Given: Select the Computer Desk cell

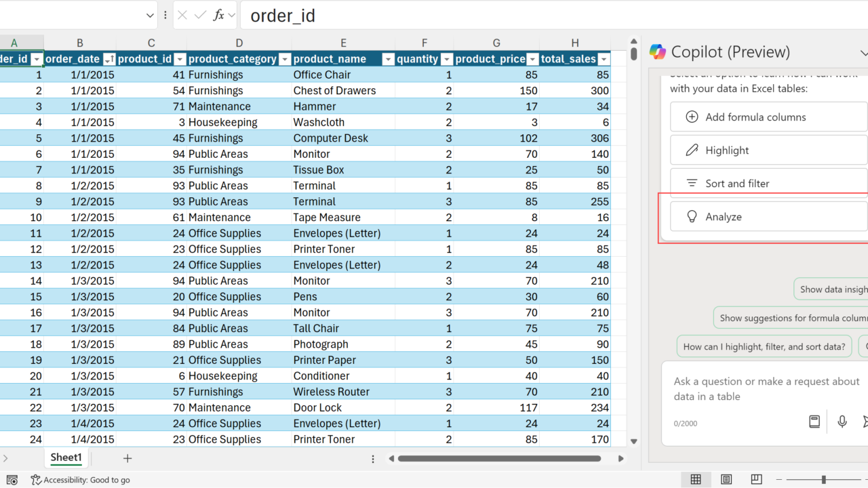Looking at the screenshot, I should (x=343, y=138).
